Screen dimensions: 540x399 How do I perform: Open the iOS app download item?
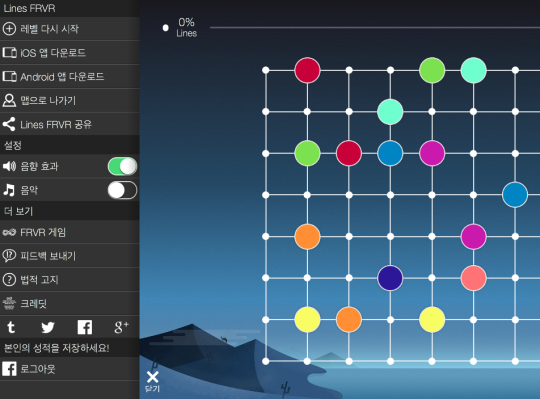(x=70, y=53)
